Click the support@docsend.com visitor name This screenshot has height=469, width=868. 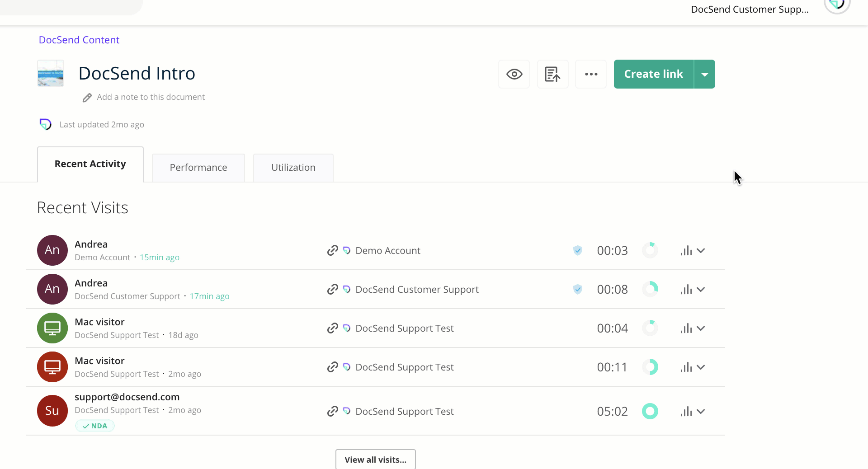pos(127,397)
